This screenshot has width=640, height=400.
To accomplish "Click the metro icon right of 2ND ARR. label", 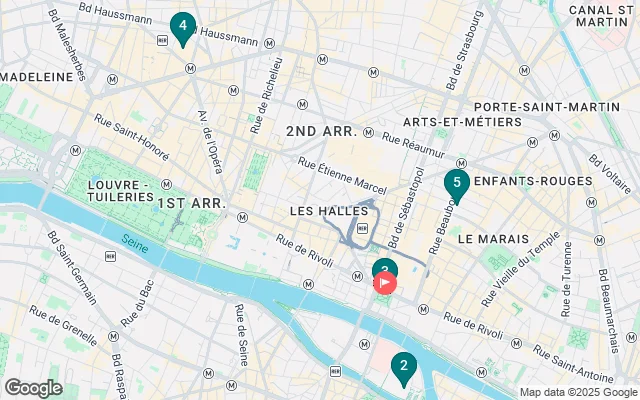I will coord(369,132).
